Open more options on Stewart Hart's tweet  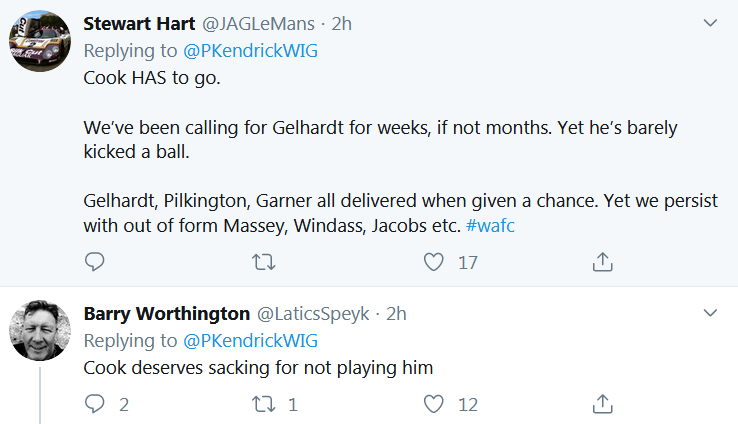pos(711,23)
